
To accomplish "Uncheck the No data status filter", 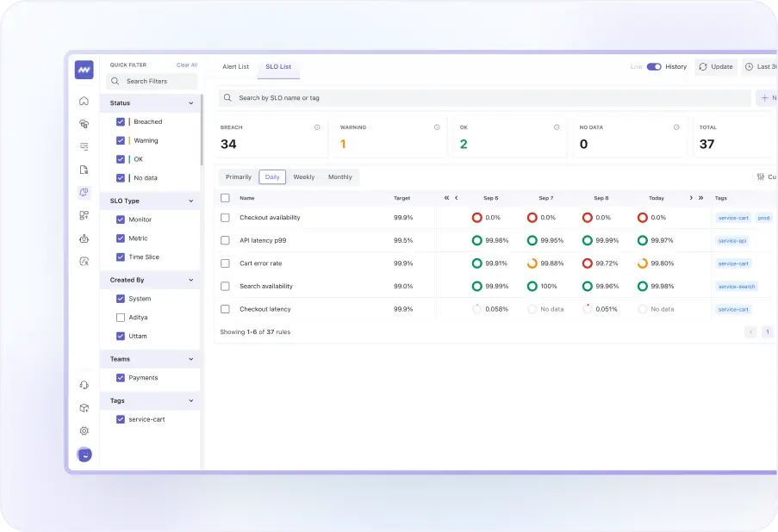I will 121,177.
